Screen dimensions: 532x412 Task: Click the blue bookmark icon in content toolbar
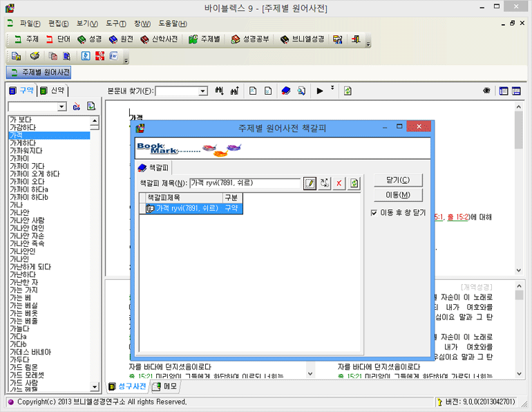click(x=286, y=91)
